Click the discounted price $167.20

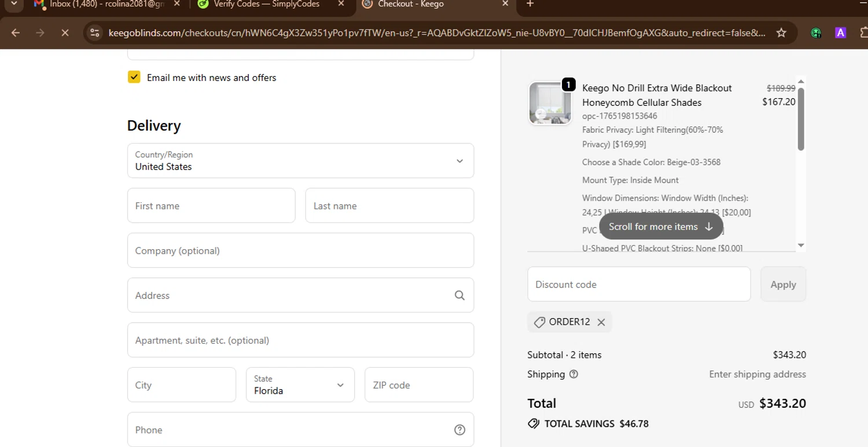(x=779, y=102)
